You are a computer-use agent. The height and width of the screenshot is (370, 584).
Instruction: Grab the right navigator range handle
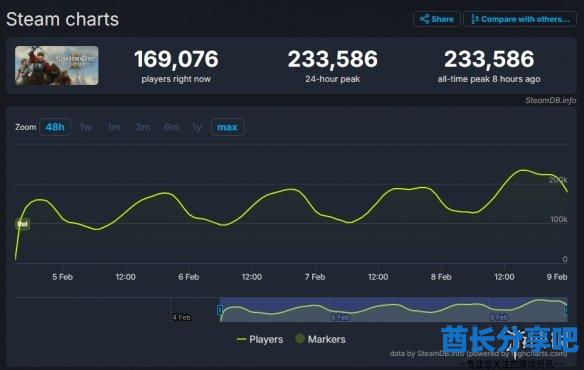pyautogui.click(x=566, y=310)
